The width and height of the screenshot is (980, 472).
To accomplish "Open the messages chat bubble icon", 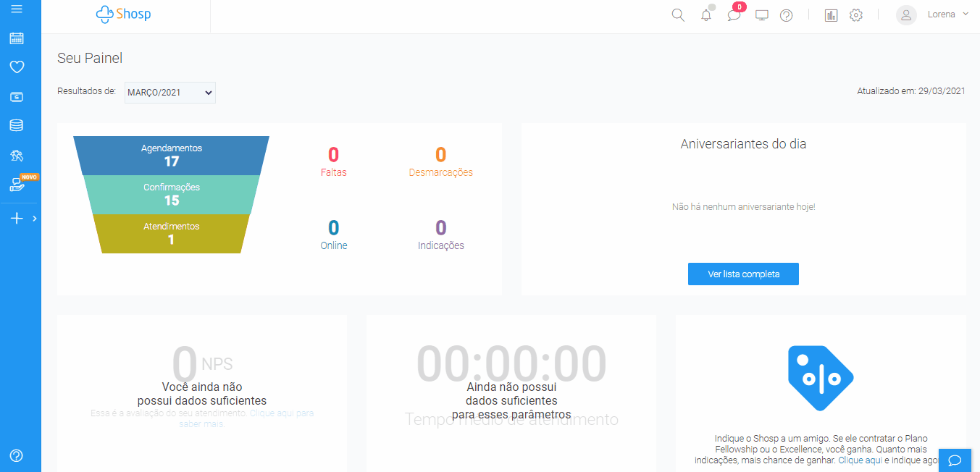I will coord(734,15).
